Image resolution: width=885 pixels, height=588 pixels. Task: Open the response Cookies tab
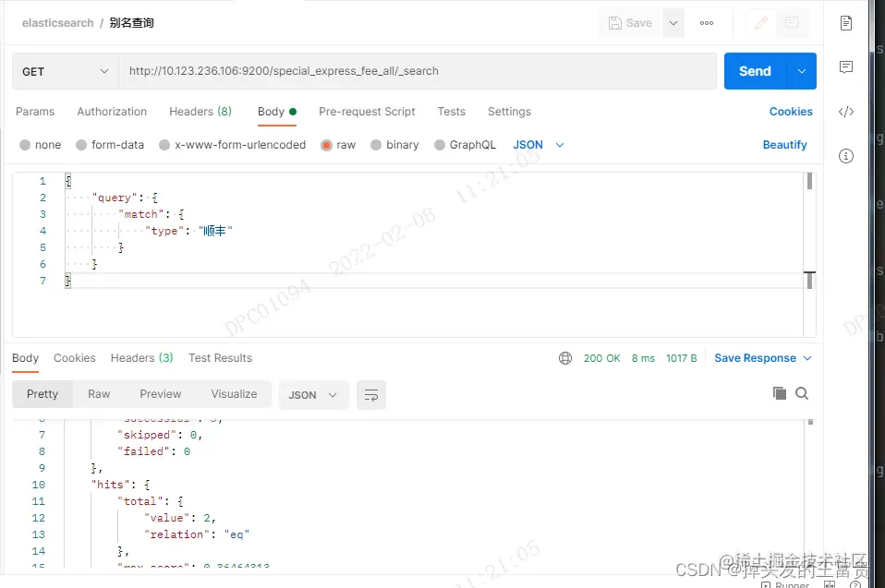click(75, 358)
